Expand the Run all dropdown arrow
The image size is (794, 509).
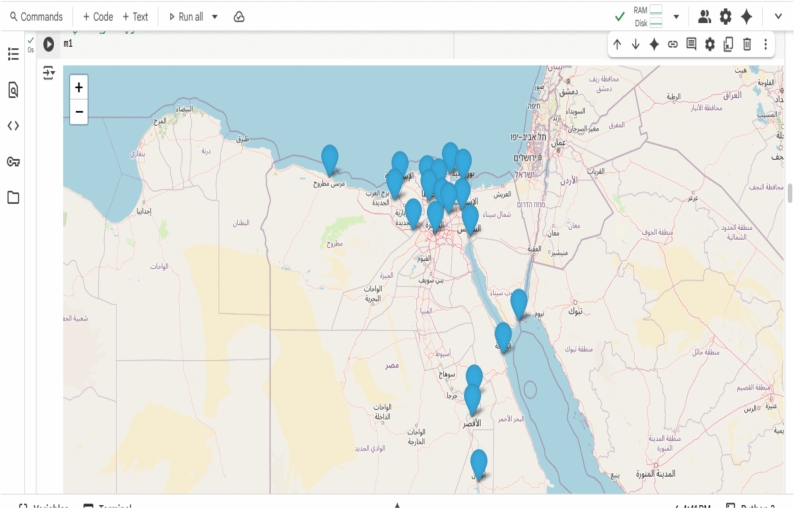(215, 17)
